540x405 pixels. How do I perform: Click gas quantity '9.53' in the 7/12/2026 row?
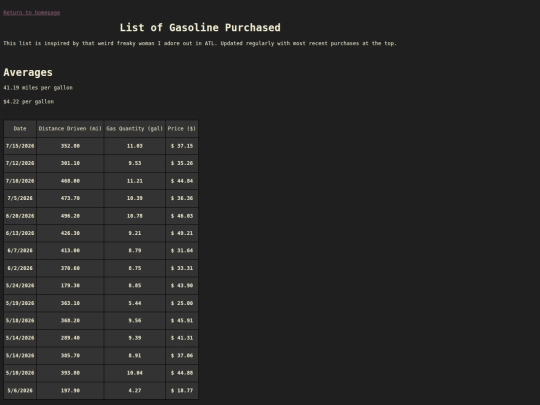(x=135, y=163)
